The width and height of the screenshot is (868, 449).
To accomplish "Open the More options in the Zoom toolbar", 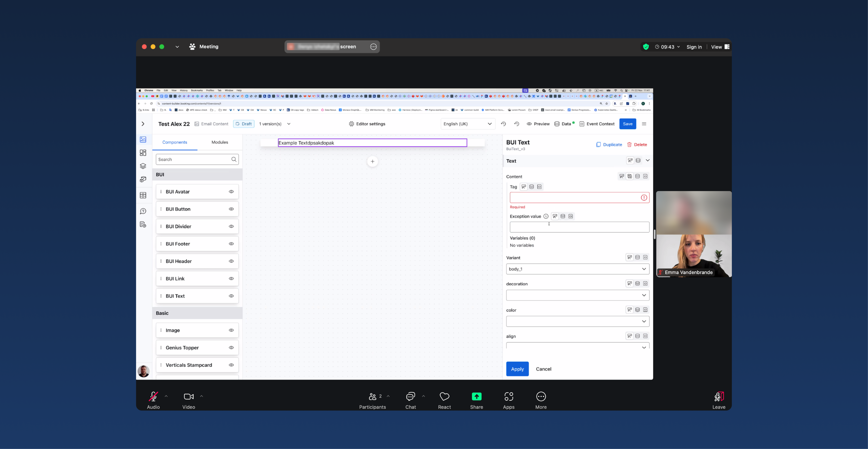I will pyautogui.click(x=541, y=400).
